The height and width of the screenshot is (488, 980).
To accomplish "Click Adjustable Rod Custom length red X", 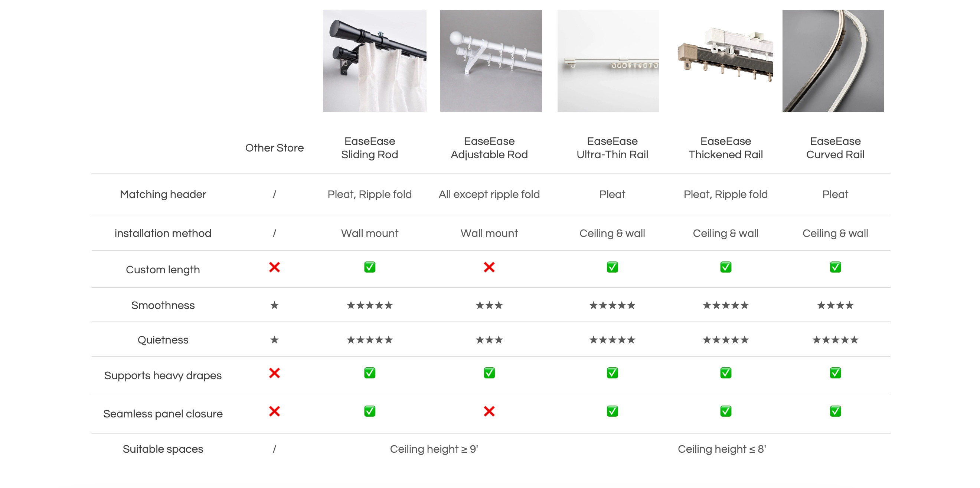I will [489, 267].
